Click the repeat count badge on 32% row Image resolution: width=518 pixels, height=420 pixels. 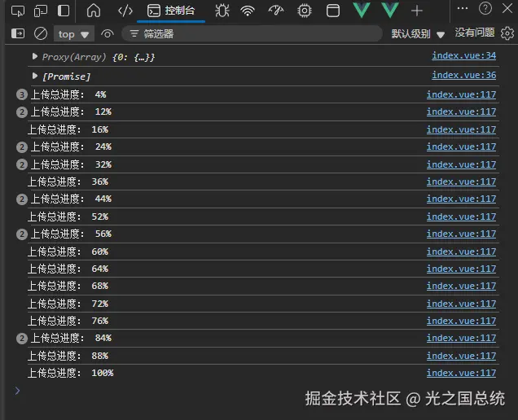coord(22,164)
